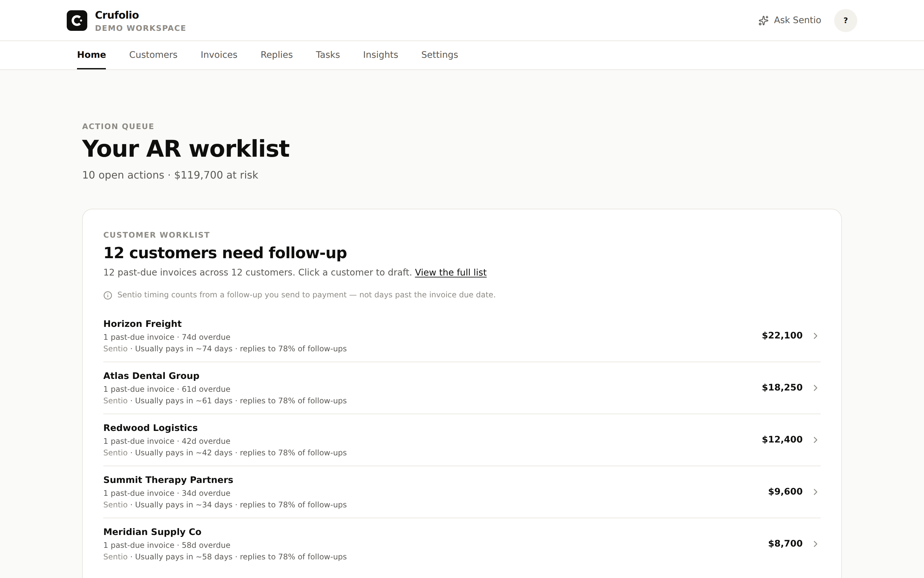Expand the Horizon Freight row chevron
The height and width of the screenshot is (578, 924).
click(x=815, y=336)
